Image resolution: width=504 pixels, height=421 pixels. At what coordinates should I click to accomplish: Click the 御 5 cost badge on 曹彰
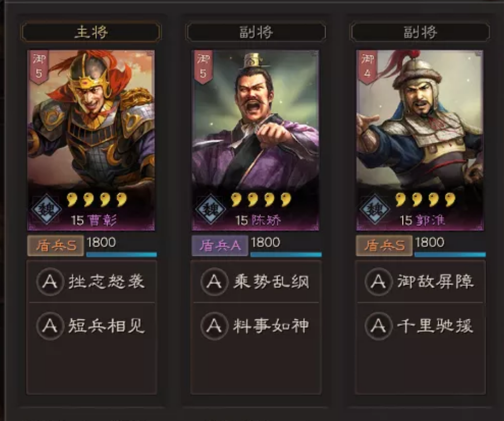[x=39, y=67]
